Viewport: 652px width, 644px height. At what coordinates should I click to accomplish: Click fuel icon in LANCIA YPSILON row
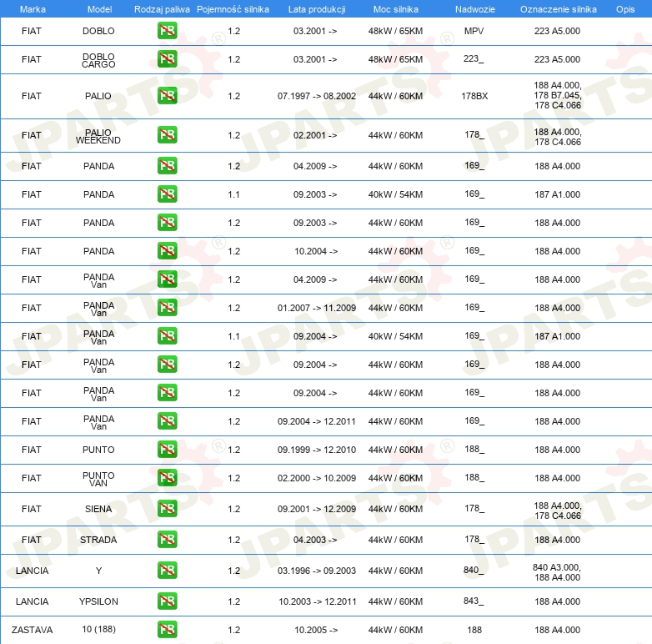click(167, 601)
